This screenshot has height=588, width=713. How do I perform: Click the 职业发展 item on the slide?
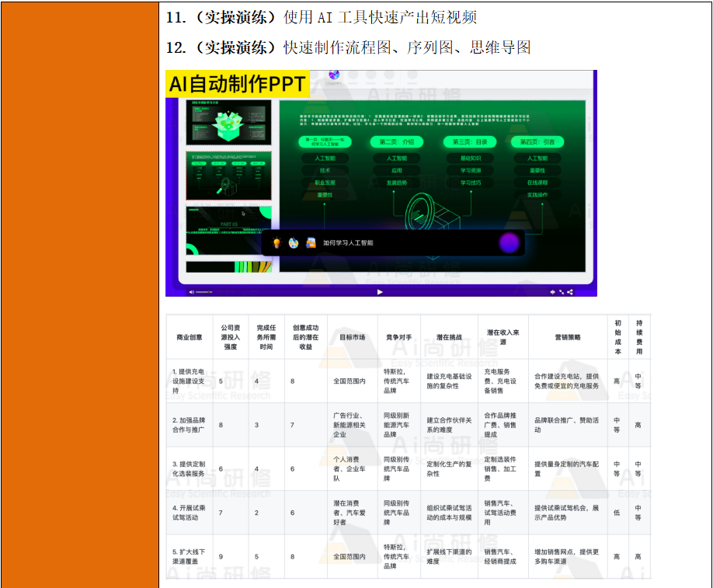(325, 183)
